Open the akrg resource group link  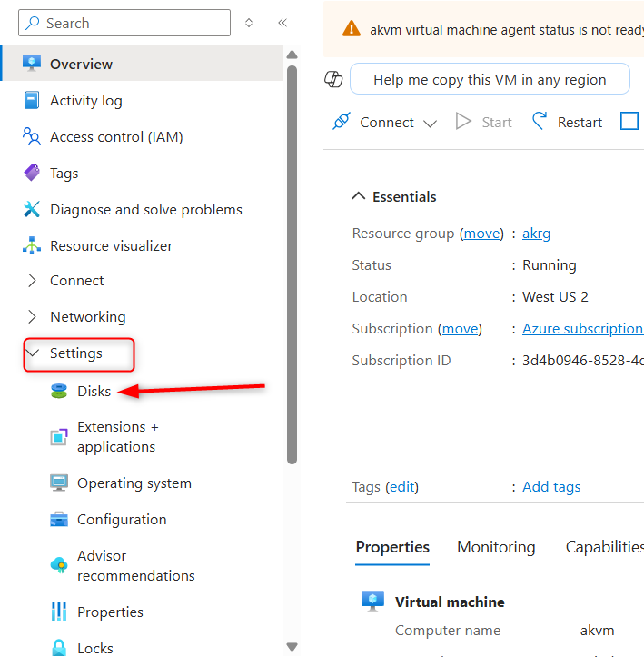536,234
